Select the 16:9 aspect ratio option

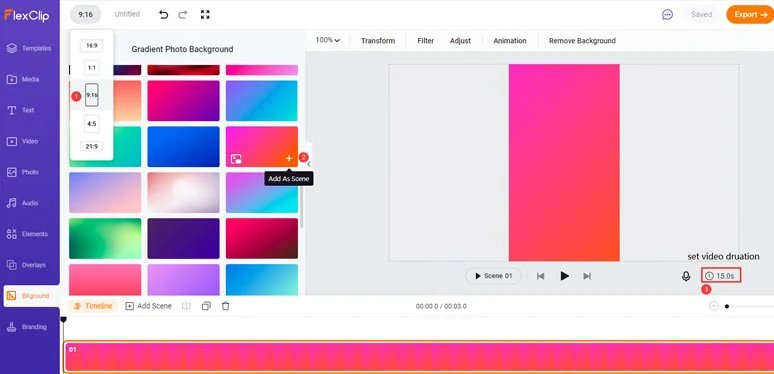[92, 45]
